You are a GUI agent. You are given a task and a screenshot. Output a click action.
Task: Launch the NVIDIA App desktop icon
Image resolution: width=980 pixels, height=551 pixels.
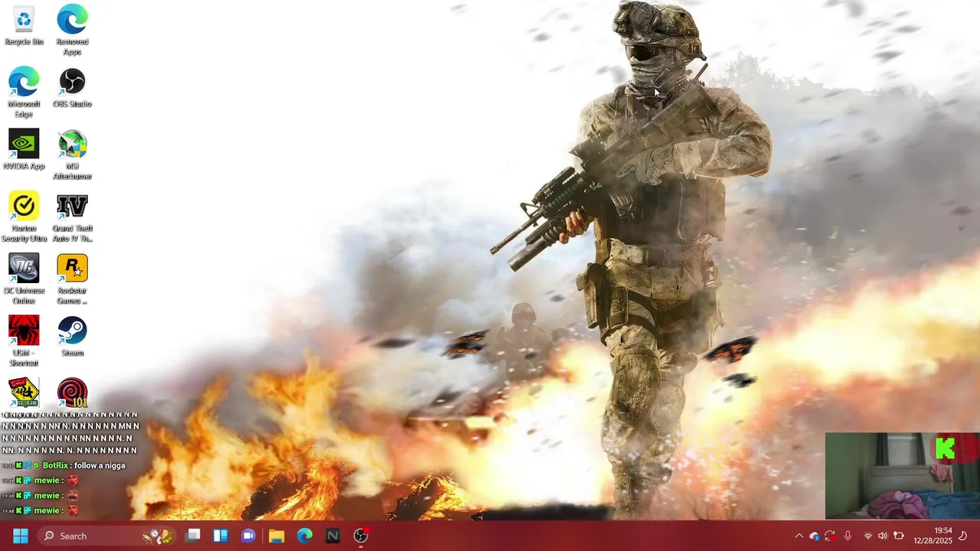[x=24, y=149]
